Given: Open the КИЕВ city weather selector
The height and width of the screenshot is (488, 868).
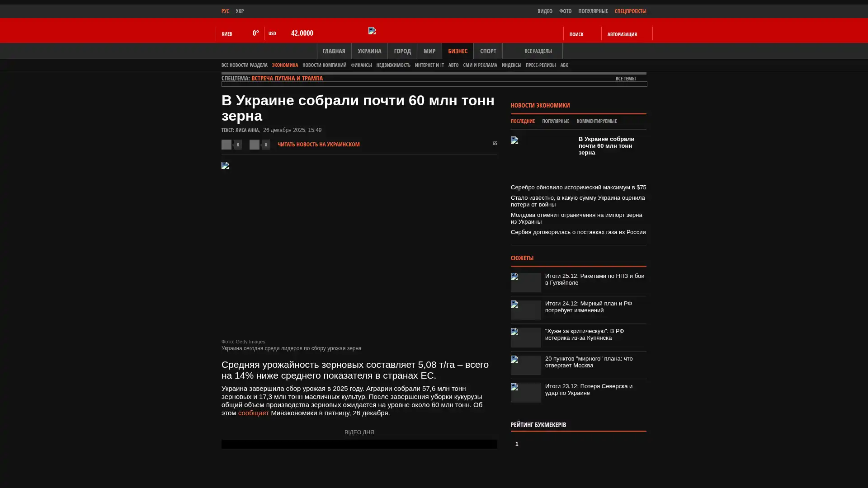Looking at the screenshot, I should coord(227,34).
